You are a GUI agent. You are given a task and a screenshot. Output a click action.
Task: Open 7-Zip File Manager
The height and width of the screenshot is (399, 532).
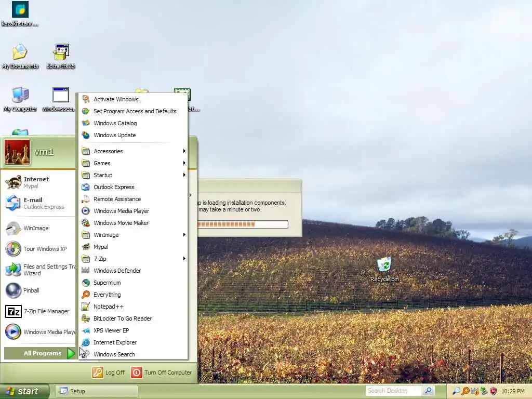tap(39, 311)
